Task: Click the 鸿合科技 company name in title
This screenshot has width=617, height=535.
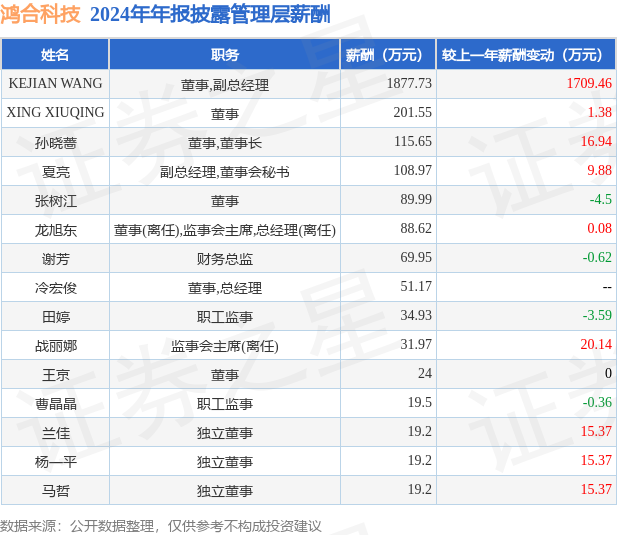Action: (41, 14)
